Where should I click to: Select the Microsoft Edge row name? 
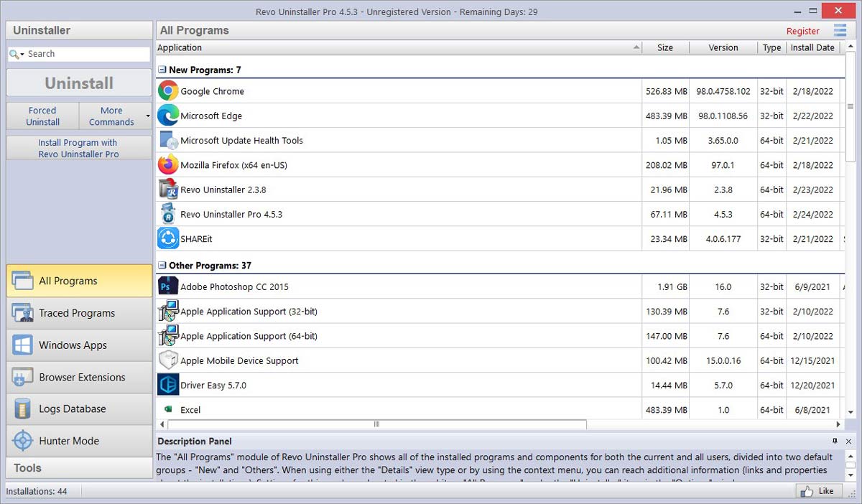(x=211, y=116)
